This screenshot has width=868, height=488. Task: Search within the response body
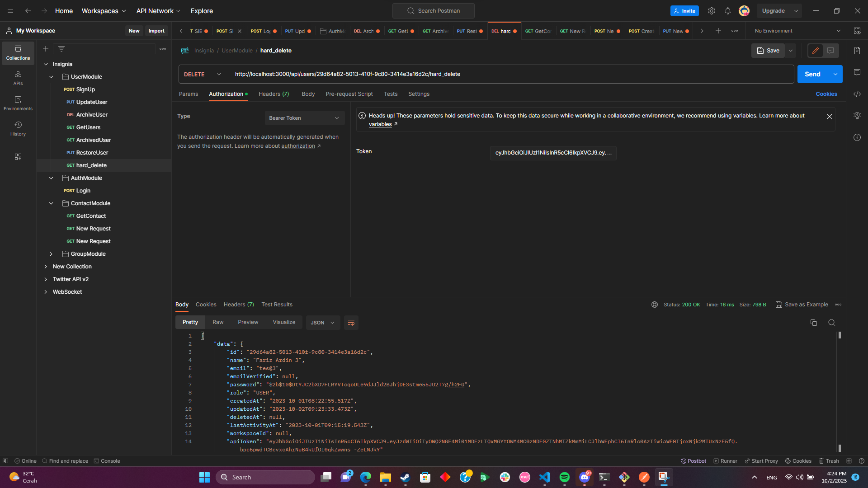[x=832, y=323]
